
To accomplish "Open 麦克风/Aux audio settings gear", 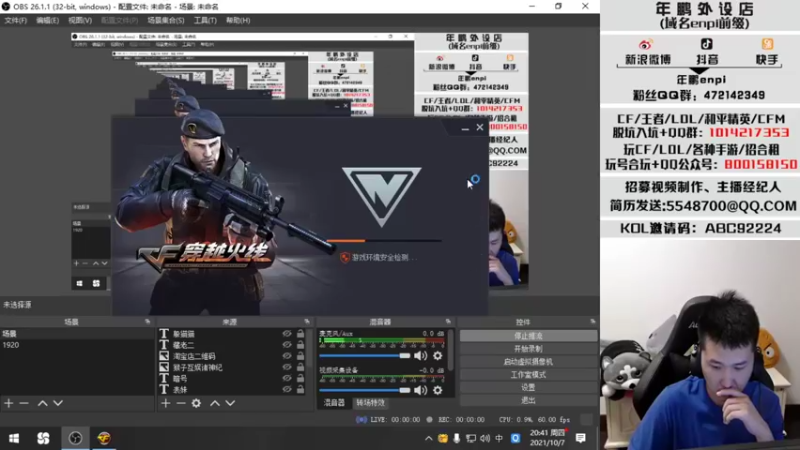I will (438, 356).
